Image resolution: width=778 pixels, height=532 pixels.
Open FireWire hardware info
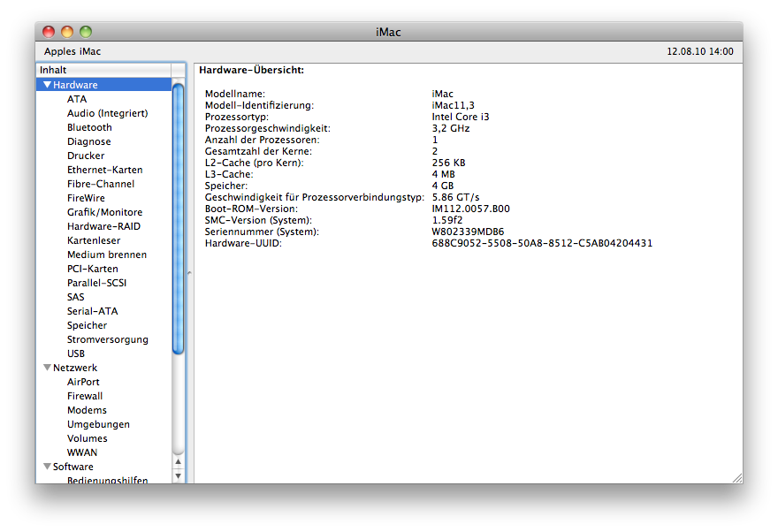click(x=87, y=198)
